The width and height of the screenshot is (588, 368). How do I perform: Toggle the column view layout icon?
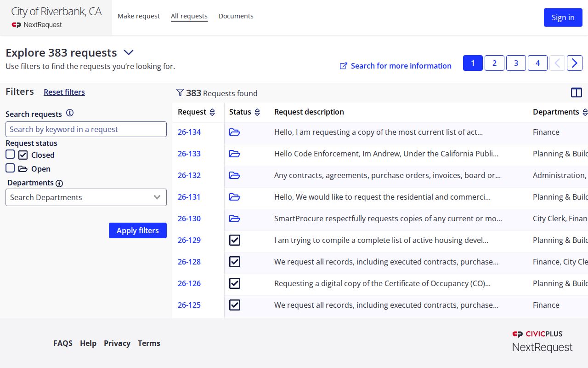pos(577,93)
